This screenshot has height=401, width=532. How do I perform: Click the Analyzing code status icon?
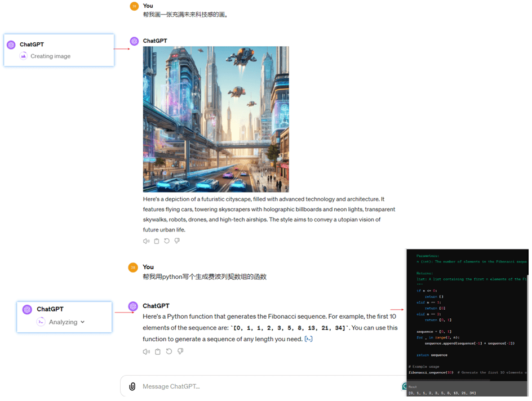click(41, 322)
